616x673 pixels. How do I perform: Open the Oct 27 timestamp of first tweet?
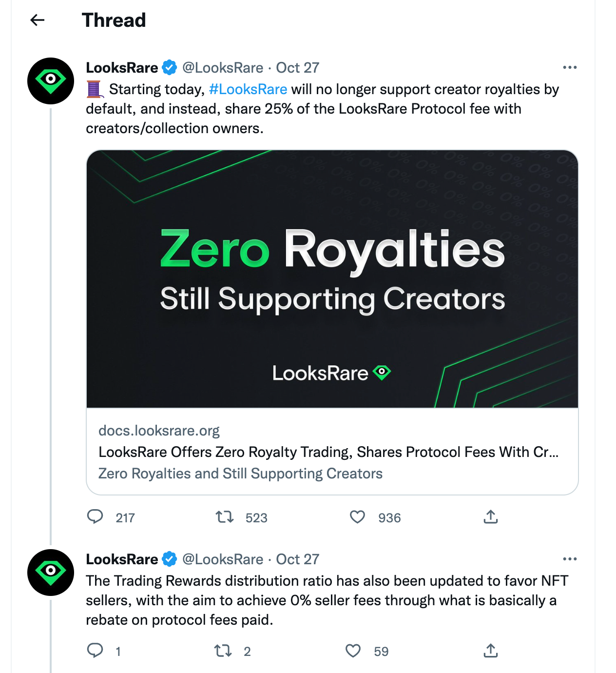(x=298, y=68)
